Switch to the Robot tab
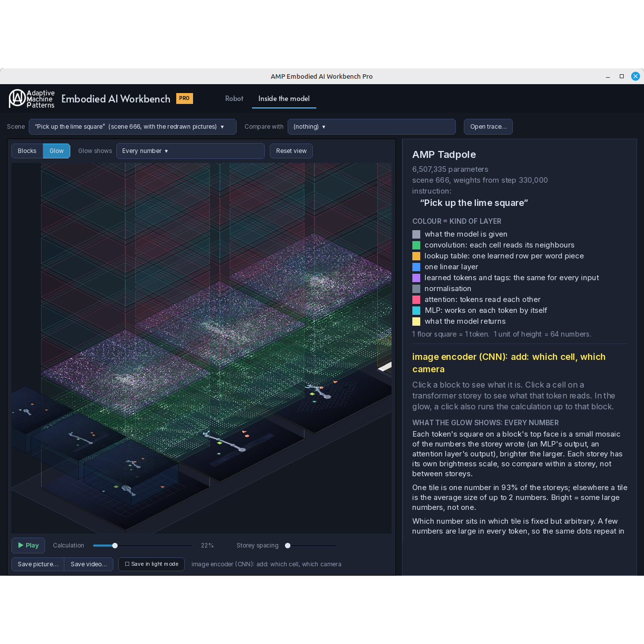 (x=234, y=99)
